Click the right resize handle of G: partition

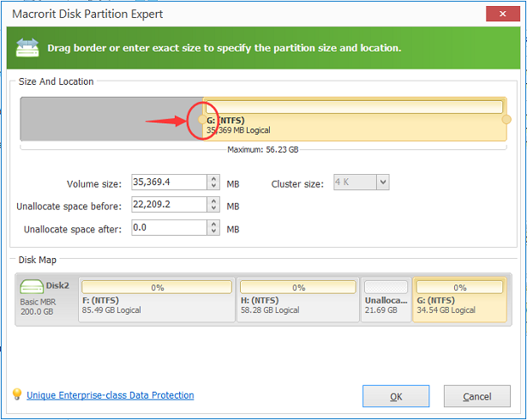click(x=506, y=119)
